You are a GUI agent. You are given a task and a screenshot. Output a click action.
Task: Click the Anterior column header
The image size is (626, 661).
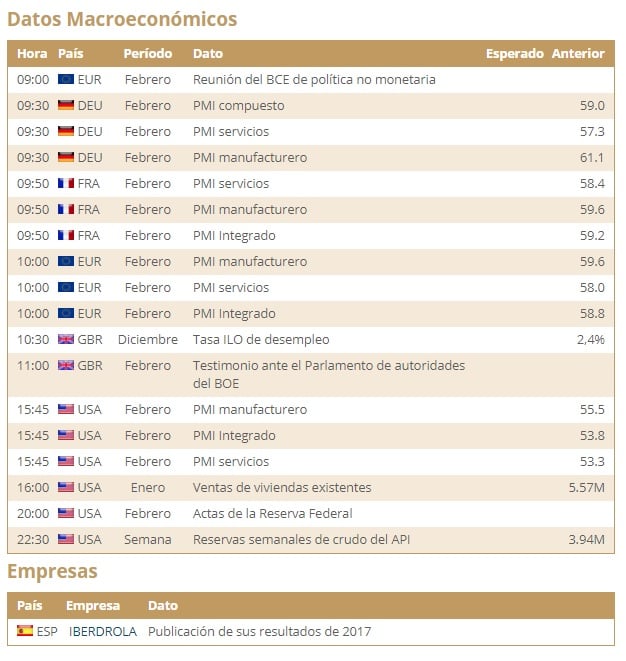pos(578,53)
